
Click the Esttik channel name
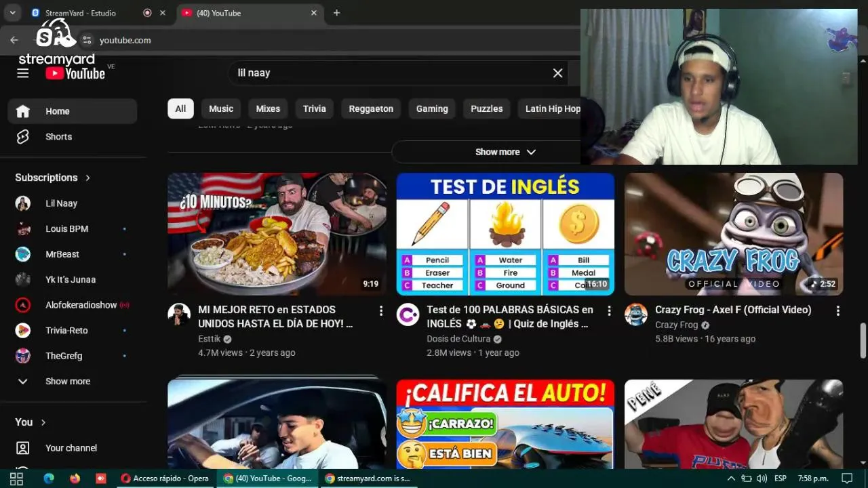click(210, 339)
